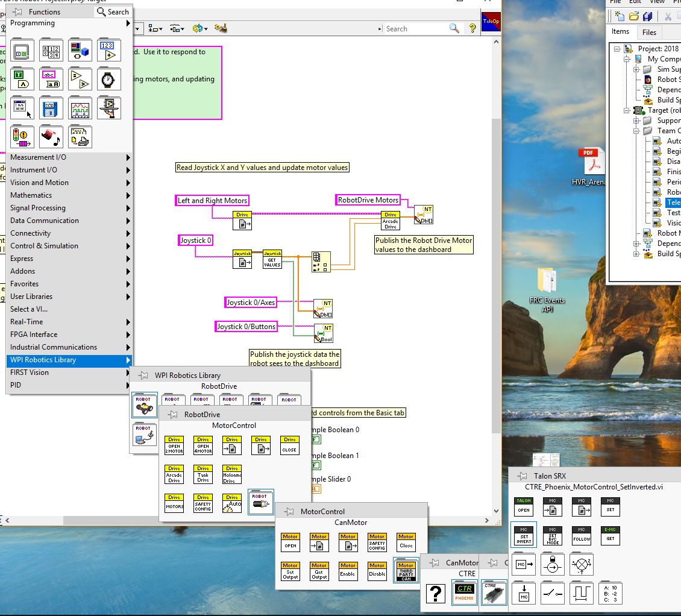Choose the E-MC Get VI

tap(610, 536)
